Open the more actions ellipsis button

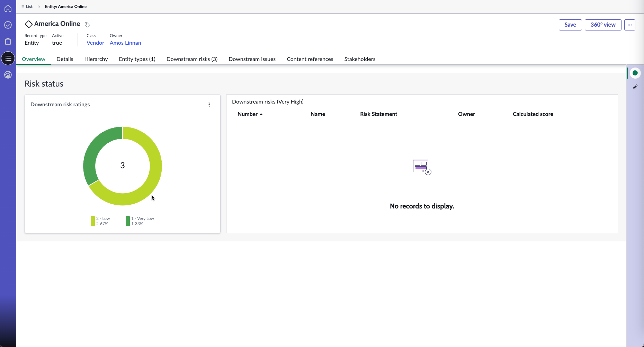630,25
